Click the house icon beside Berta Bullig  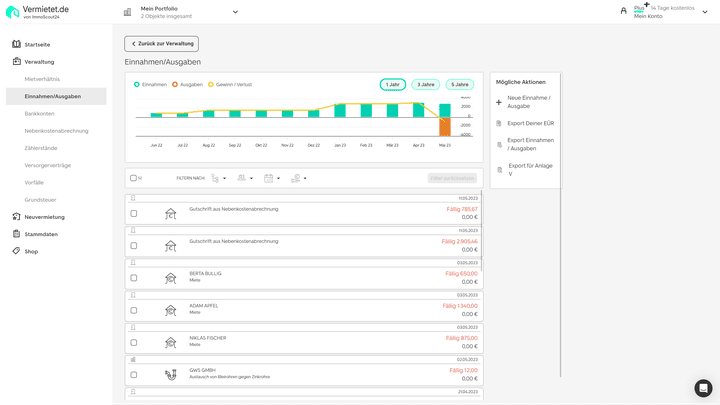click(170, 277)
